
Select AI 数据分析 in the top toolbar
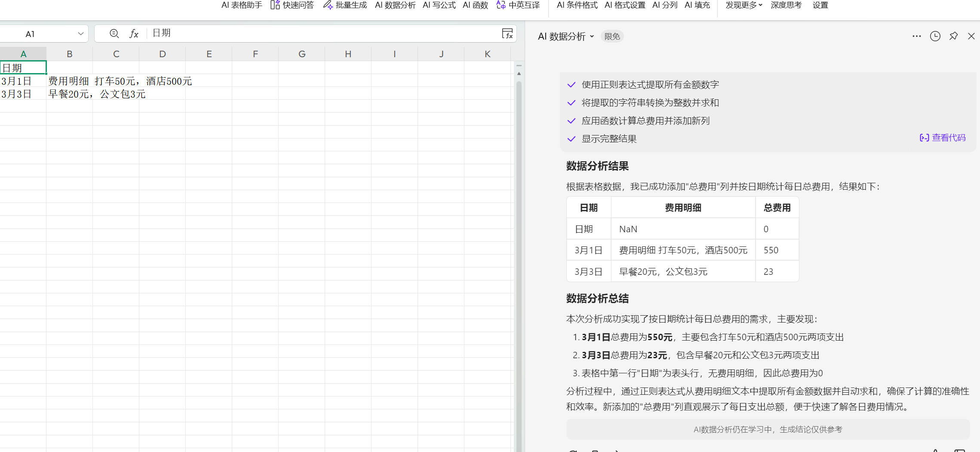tap(395, 5)
